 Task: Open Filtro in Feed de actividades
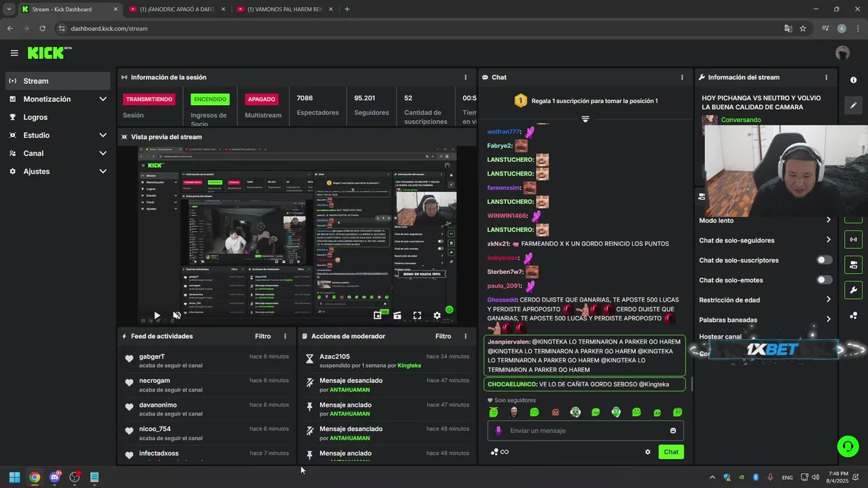point(262,336)
